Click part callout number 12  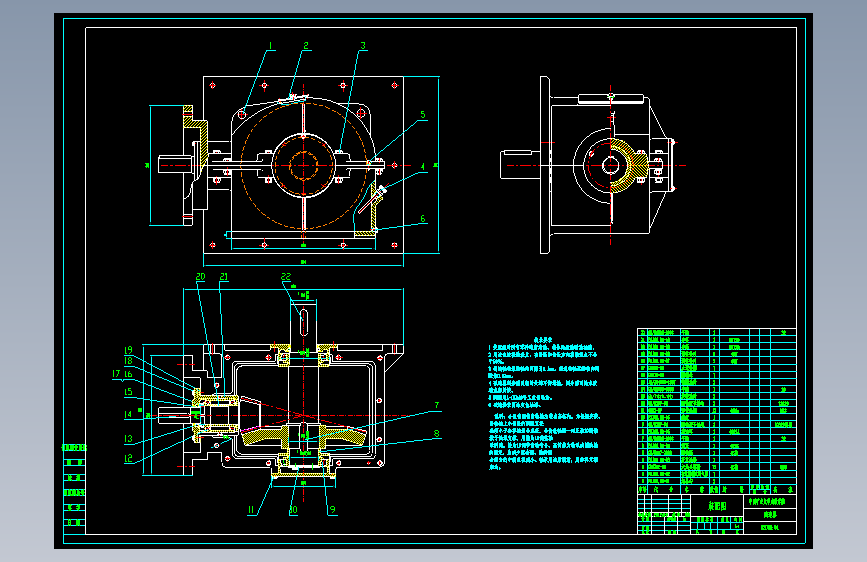tap(128, 459)
